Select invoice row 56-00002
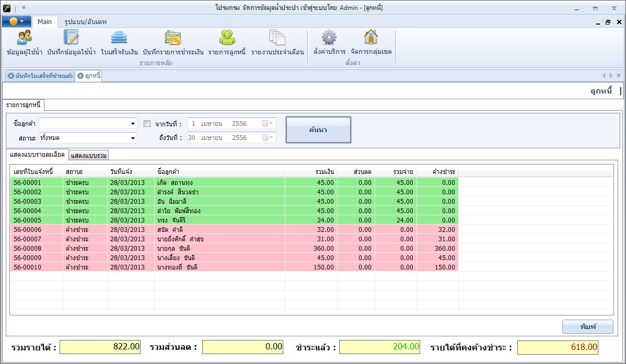This screenshot has width=626, height=364. pos(234,192)
